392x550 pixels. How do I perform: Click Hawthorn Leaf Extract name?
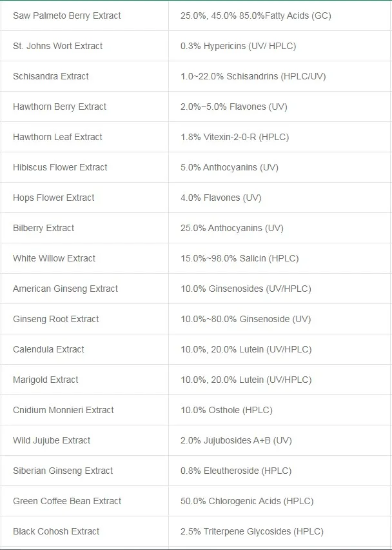click(x=57, y=137)
